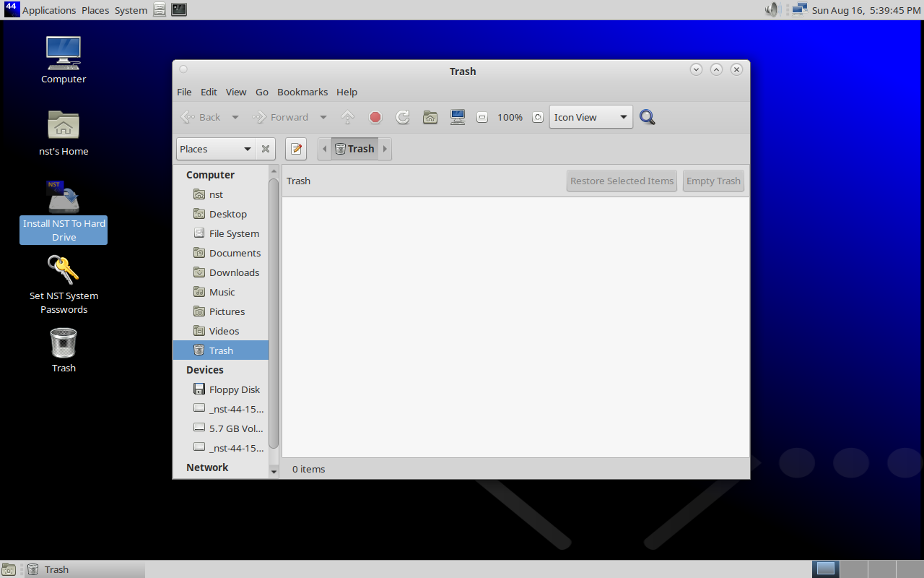Screen dimensions: 924x578
Task: Open the Go menu
Action: click(262, 92)
